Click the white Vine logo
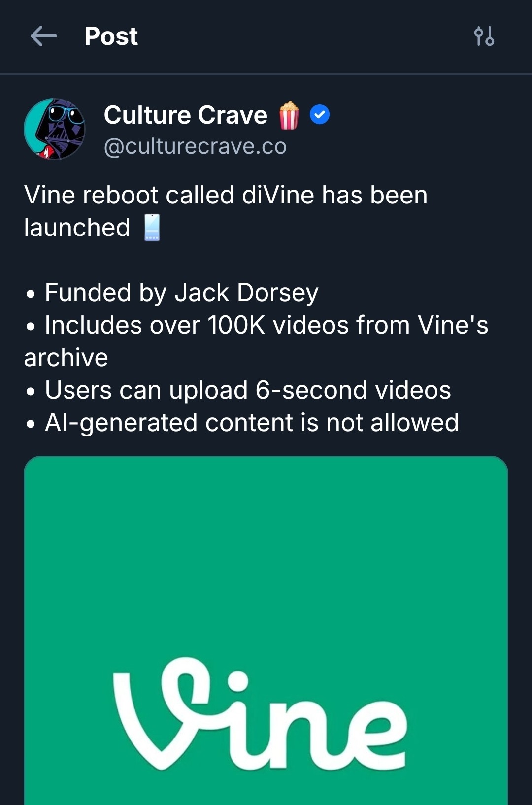The image size is (532, 805). tap(260, 714)
